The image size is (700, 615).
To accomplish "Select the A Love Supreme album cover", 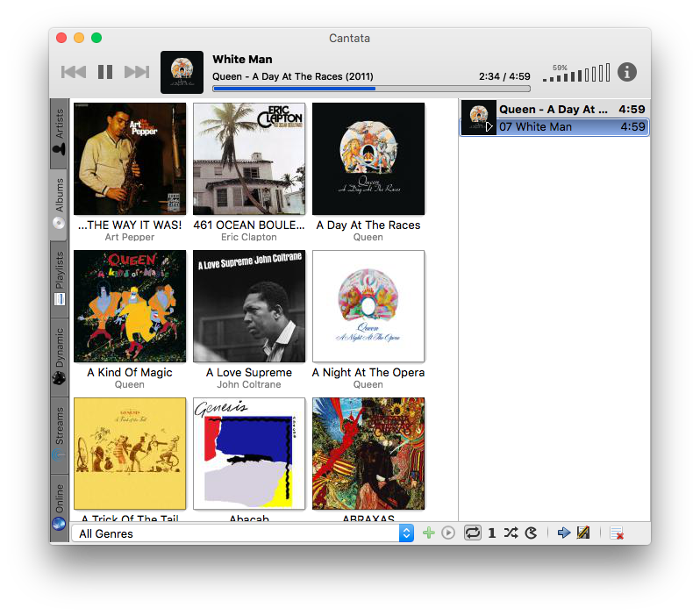I will click(249, 306).
